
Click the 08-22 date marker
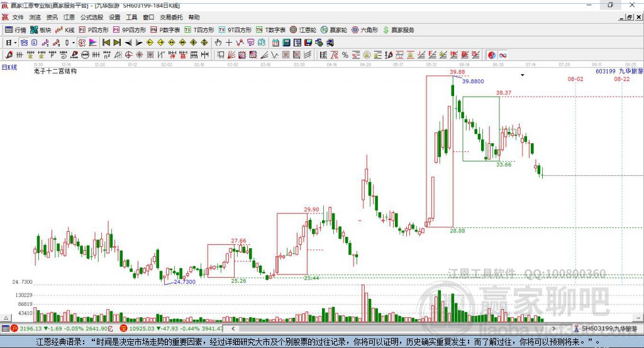(x=621, y=79)
